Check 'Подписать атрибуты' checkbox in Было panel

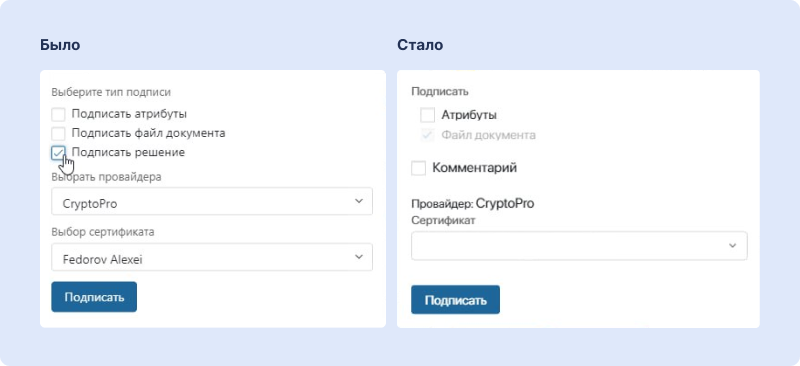[58, 114]
